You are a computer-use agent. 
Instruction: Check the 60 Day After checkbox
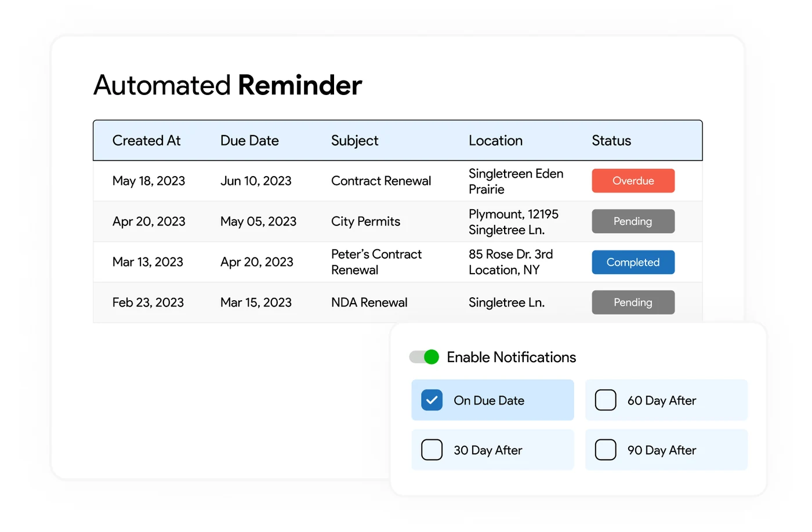click(606, 400)
